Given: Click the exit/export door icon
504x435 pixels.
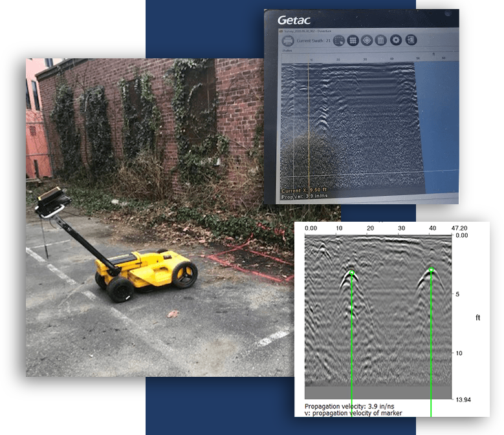Looking at the screenshot, I should point(411,40).
